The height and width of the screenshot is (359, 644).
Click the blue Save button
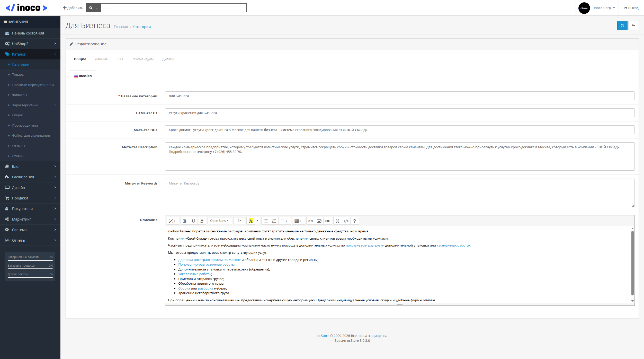pyautogui.click(x=622, y=26)
